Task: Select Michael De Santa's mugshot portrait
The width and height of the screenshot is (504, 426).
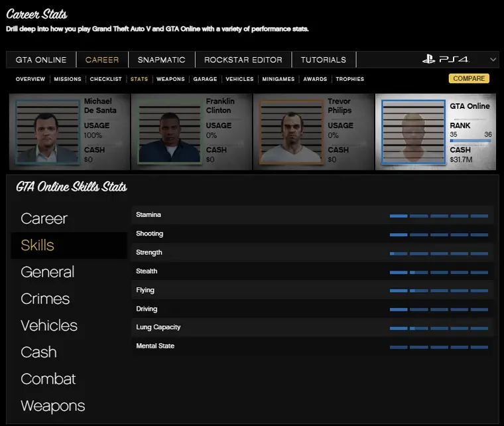Action: tap(48, 132)
